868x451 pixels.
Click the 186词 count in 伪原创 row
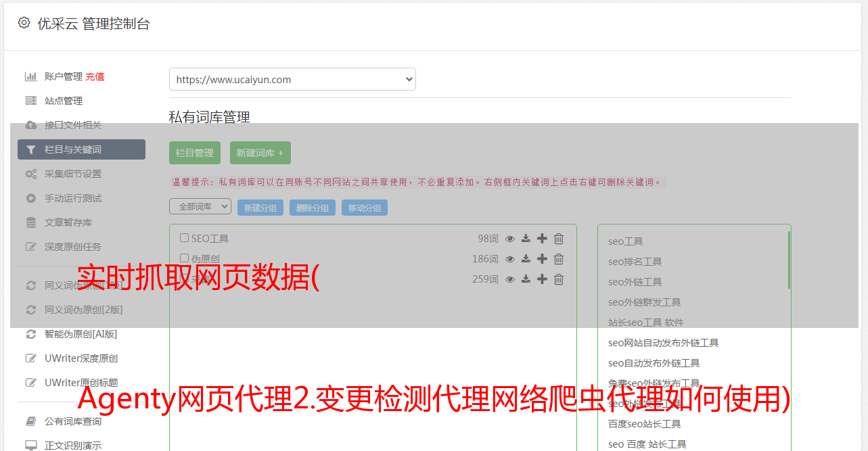coord(485,259)
